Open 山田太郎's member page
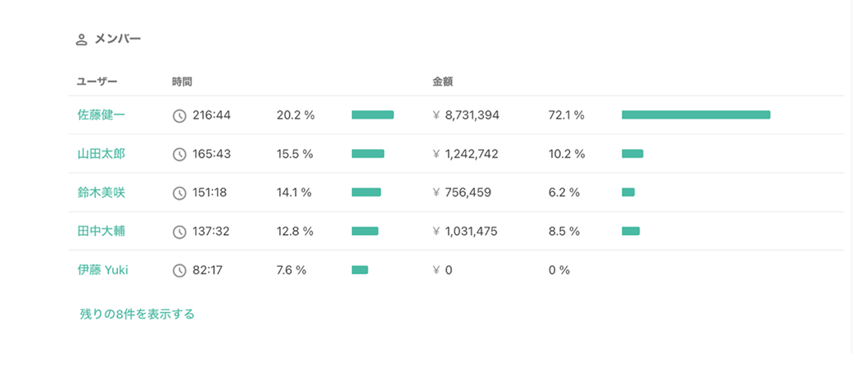The width and height of the screenshot is (868, 379). pos(102,154)
